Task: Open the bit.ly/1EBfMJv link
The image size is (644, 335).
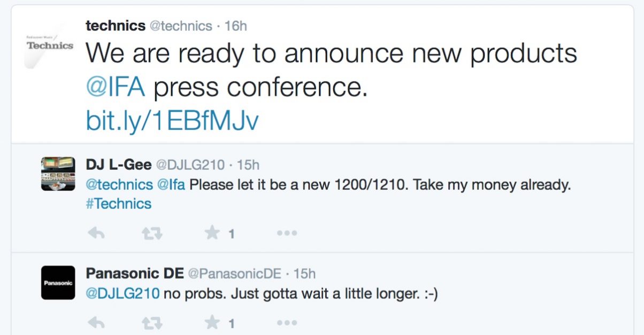Action: [x=172, y=121]
